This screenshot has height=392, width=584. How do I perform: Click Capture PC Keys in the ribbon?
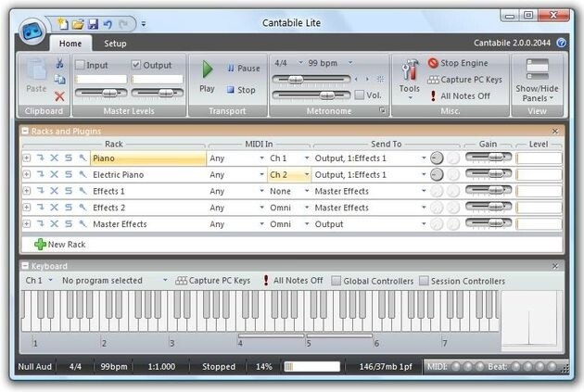[464, 80]
